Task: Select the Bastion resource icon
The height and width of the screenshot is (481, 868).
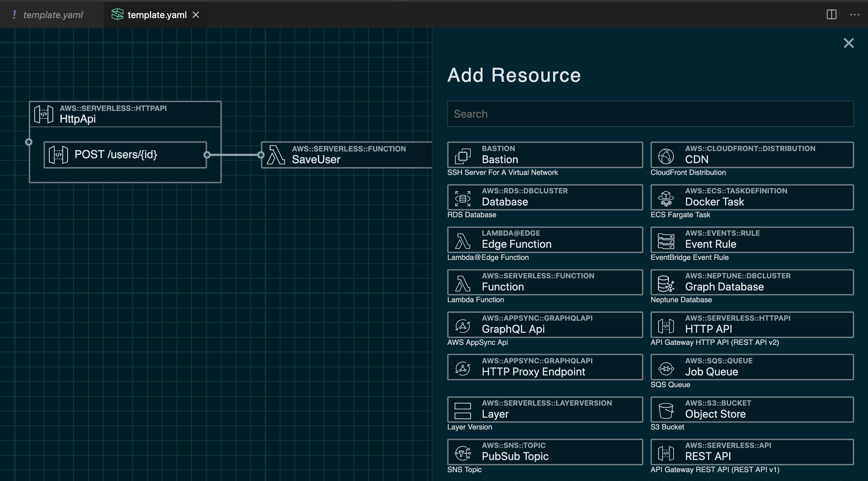Action: click(463, 155)
